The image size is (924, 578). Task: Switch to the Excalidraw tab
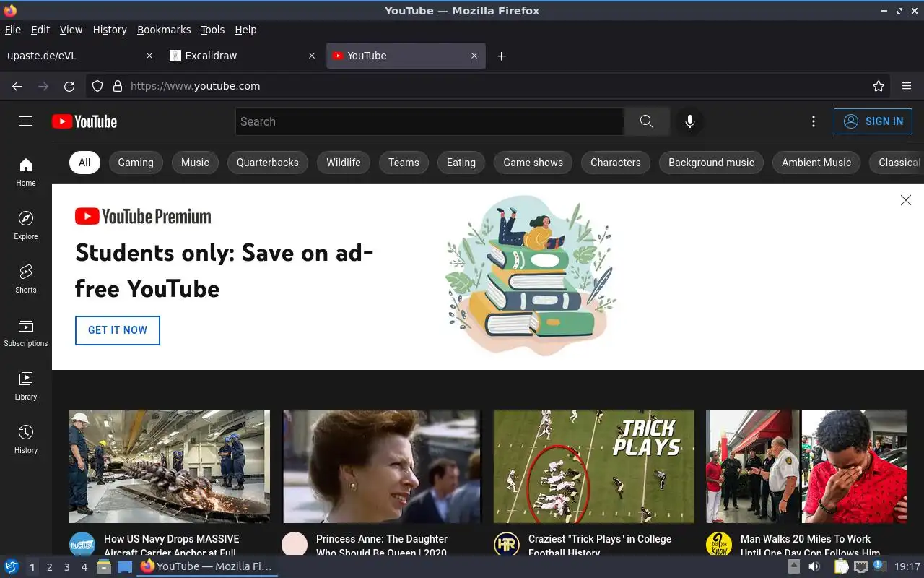[x=243, y=56]
